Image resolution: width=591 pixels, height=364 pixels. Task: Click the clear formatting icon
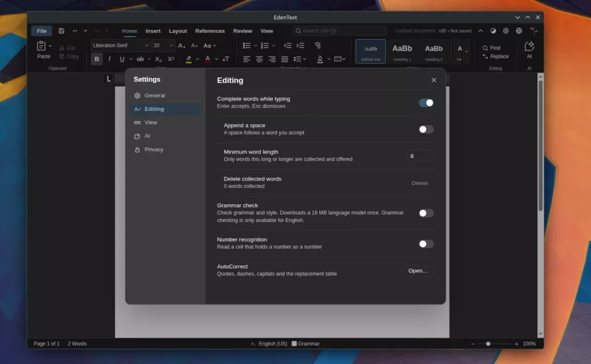[x=226, y=59]
